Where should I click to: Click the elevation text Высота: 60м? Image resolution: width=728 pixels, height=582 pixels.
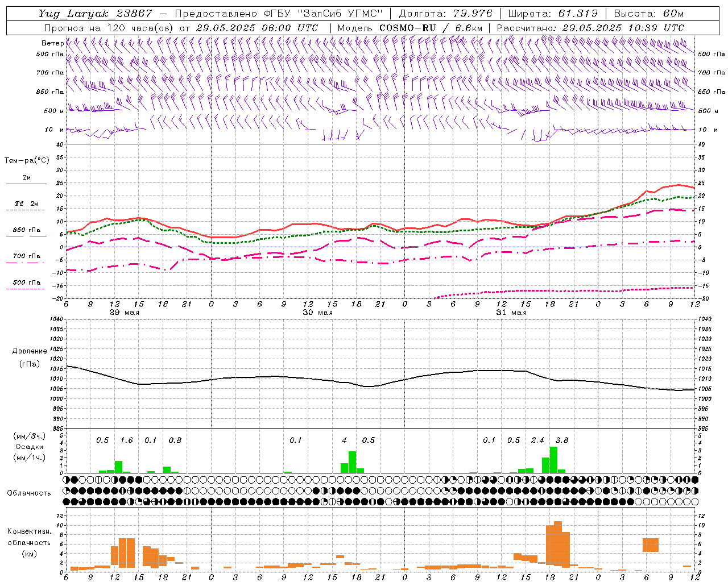pos(649,14)
